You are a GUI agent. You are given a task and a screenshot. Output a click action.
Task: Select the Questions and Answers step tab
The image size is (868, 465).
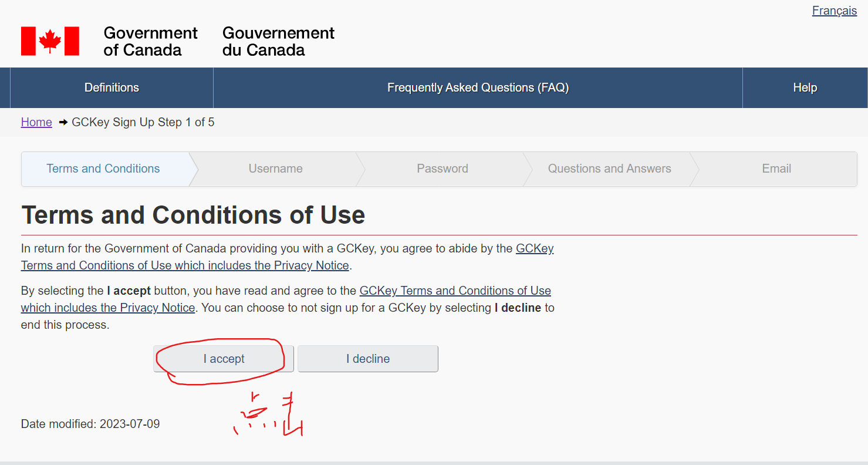click(x=609, y=169)
